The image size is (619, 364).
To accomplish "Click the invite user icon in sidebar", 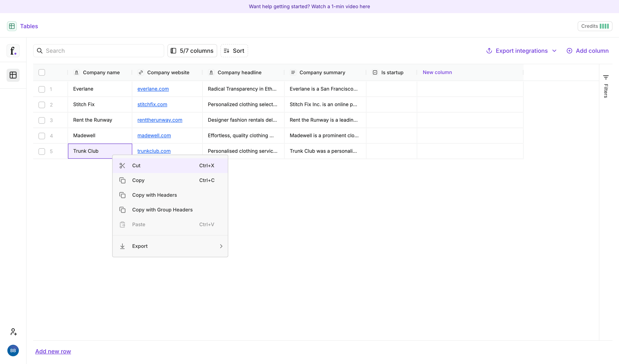I will 13,332.
